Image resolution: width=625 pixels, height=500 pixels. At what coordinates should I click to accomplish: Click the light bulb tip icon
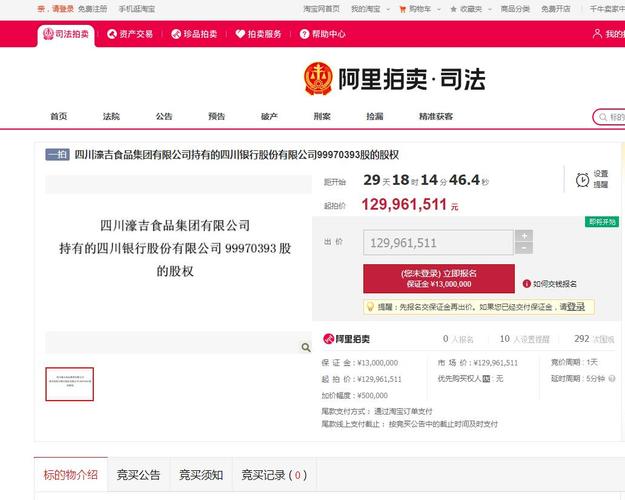point(370,307)
